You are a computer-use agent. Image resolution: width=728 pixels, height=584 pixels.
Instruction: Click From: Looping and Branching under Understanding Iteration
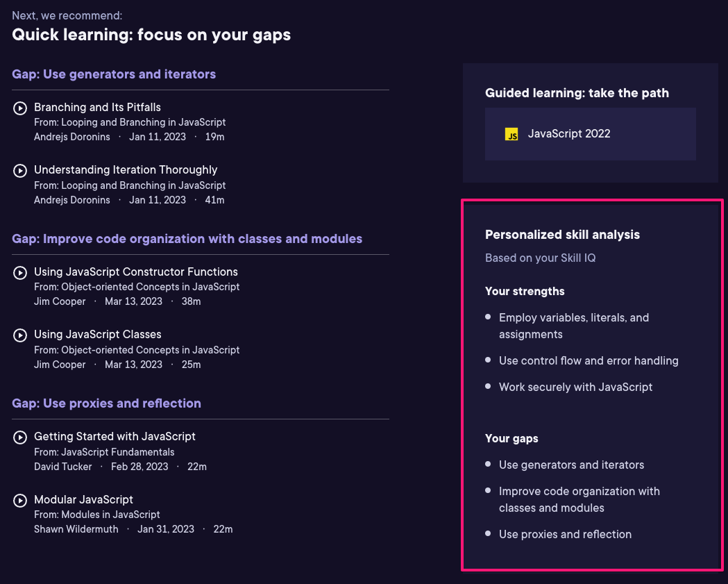pos(130,185)
